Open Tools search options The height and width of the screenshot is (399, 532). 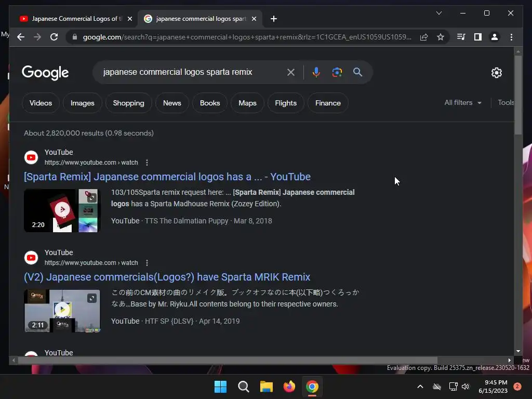point(506,102)
